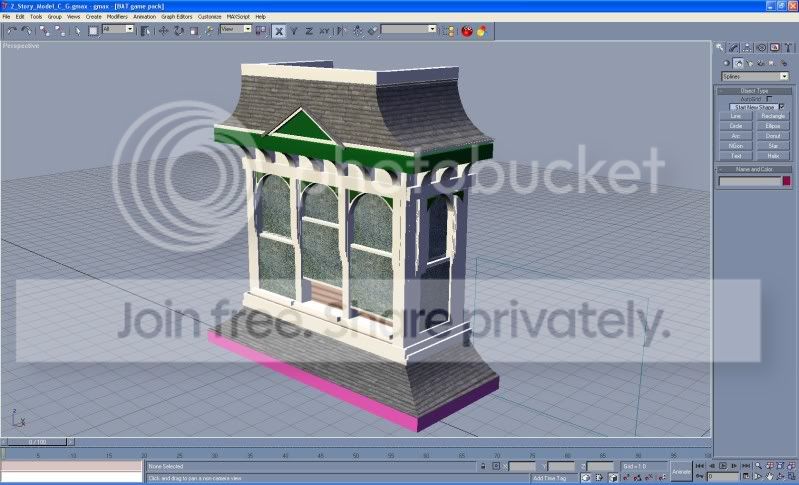Click the Donut spline button
Image resolution: width=799 pixels, height=485 pixels.
coord(773,136)
